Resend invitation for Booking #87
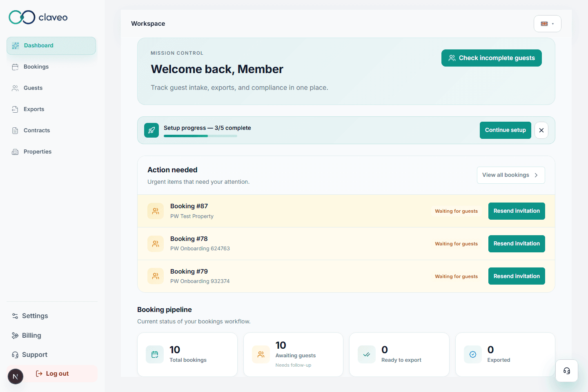Image resolution: width=588 pixels, height=392 pixels. tap(517, 211)
